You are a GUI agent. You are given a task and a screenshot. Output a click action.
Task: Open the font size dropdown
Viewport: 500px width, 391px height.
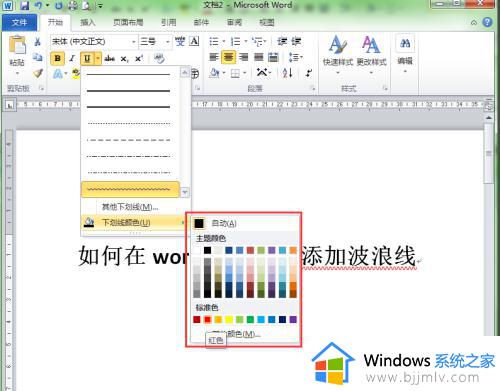(x=167, y=42)
